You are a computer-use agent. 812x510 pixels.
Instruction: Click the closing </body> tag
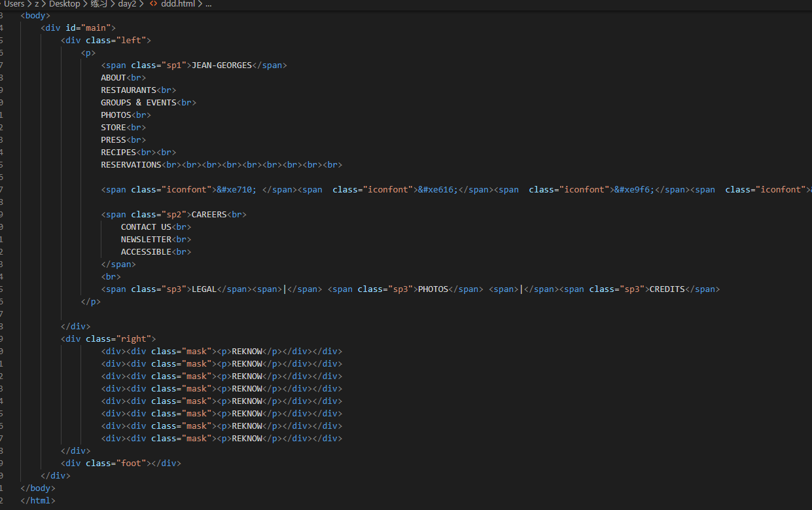[x=38, y=488]
